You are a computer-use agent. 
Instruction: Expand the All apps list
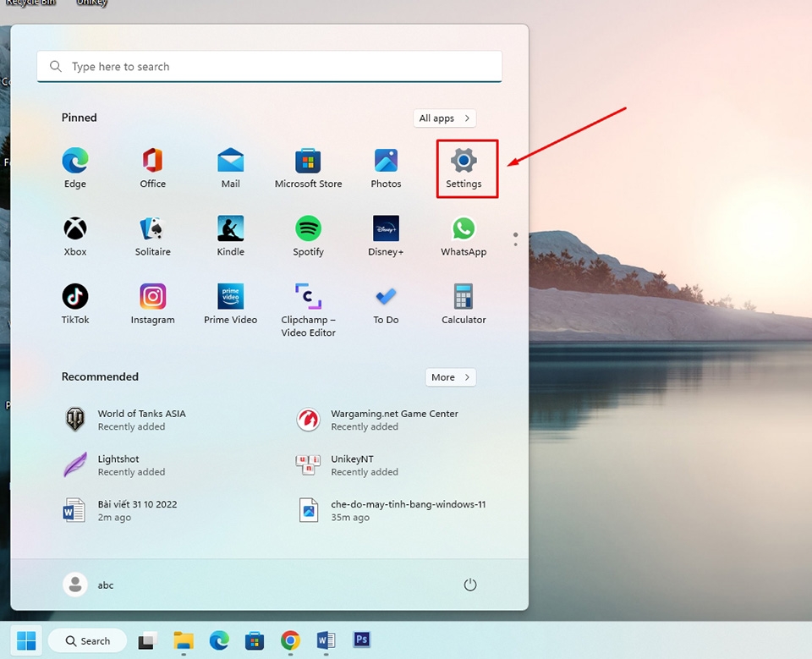click(x=444, y=118)
